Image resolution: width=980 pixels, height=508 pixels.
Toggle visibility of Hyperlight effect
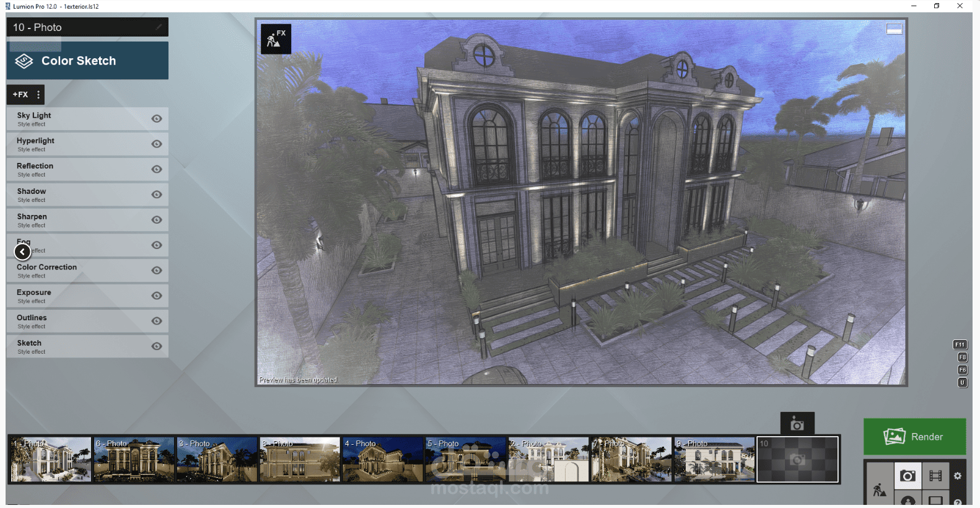pyautogui.click(x=157, y=144)
